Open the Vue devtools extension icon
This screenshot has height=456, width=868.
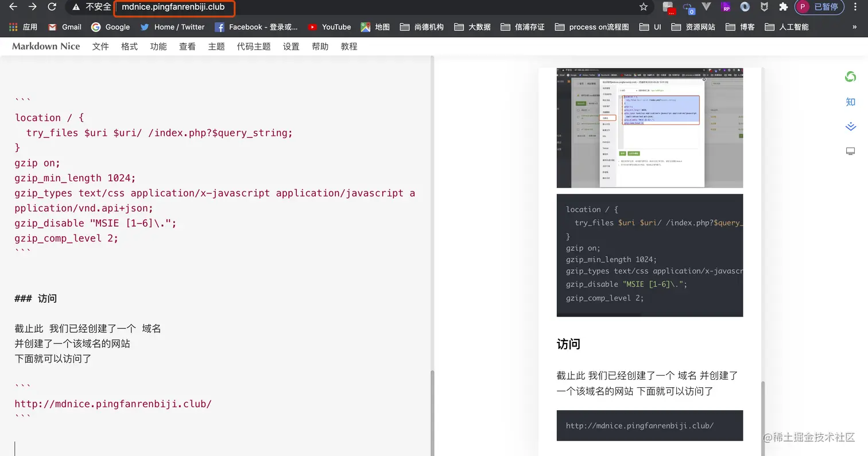707,7
